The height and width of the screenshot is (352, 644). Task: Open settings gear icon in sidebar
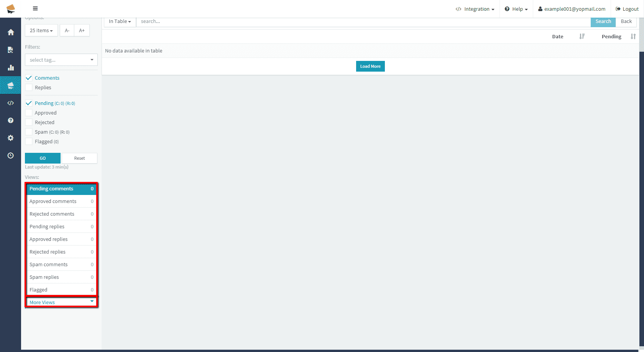(11, 138)
